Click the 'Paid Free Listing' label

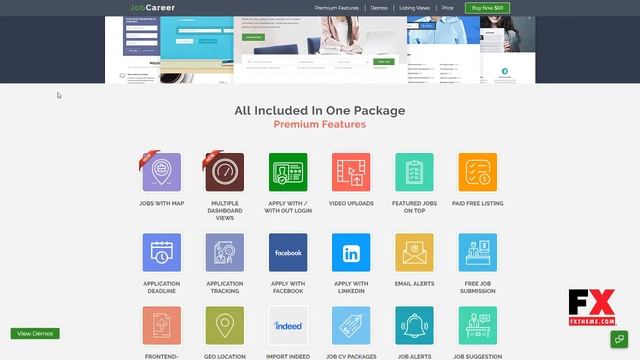[478, 203]
